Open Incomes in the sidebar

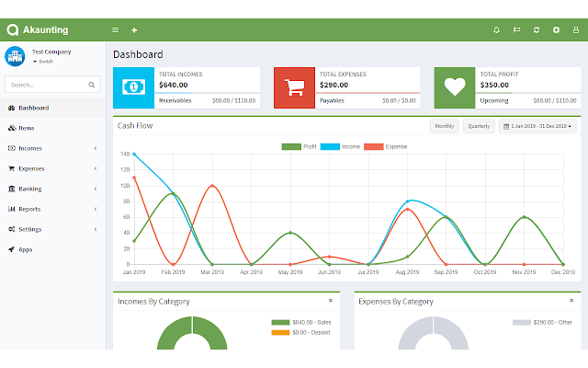pos(52,148)
